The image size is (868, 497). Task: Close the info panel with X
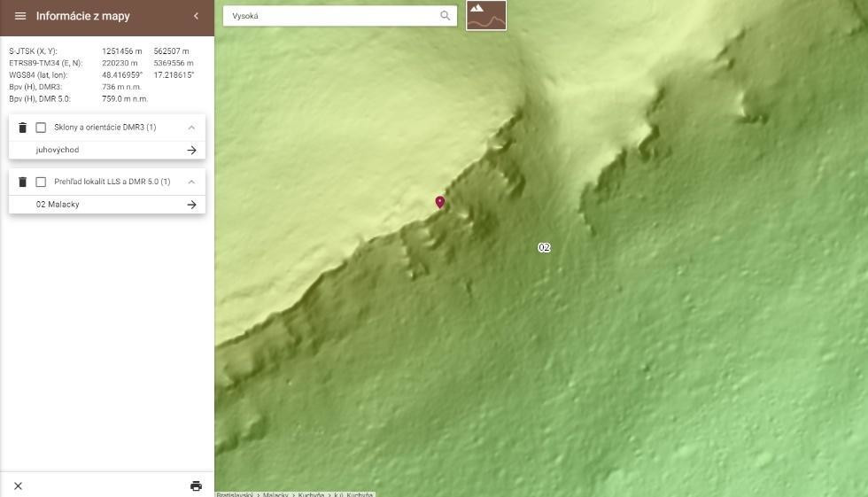18,485
